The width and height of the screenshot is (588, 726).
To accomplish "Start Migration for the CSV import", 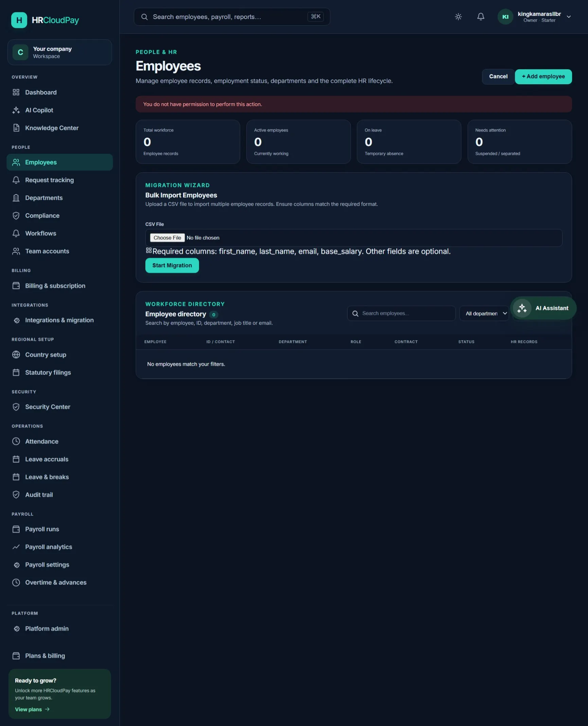I will (172, 266).
